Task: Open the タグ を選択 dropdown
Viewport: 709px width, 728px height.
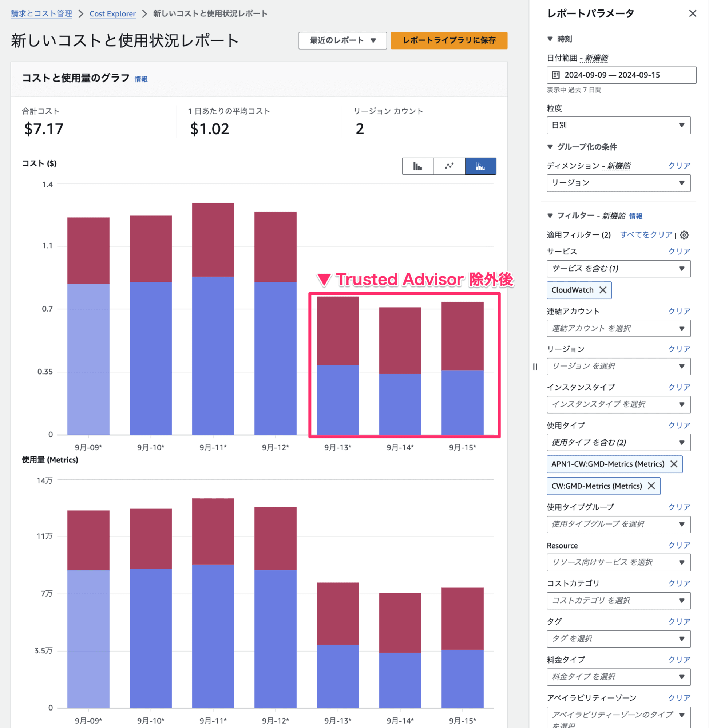Action: 618,638
